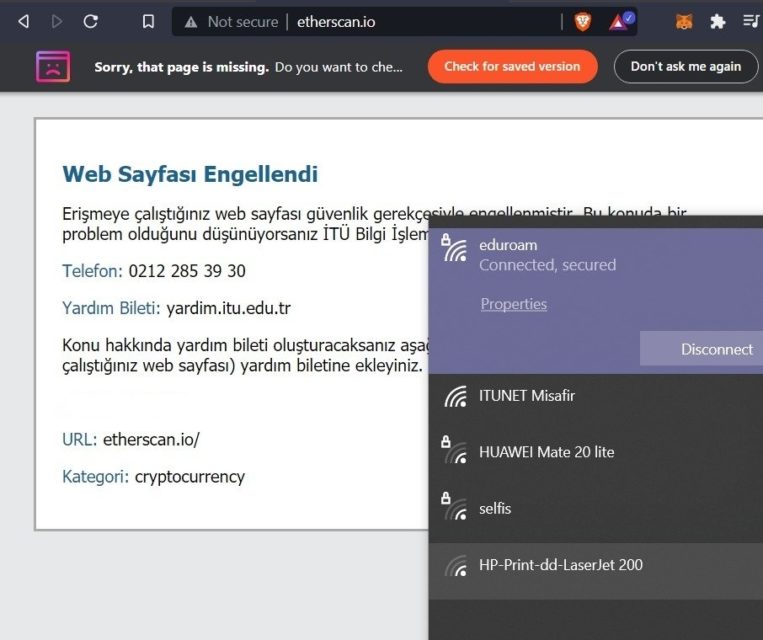
Task: Reload the etherscan.io page
Action: [91, 21]
